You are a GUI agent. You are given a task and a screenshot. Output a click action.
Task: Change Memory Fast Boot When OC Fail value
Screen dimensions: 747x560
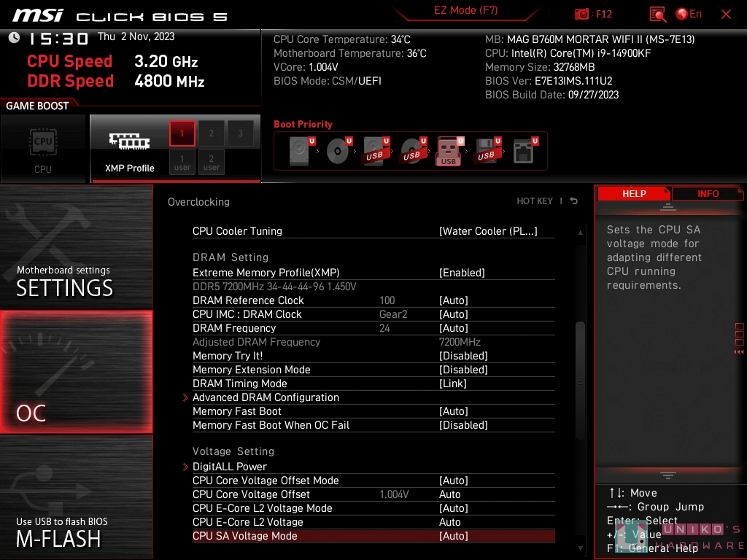click(x=463, y=425)
